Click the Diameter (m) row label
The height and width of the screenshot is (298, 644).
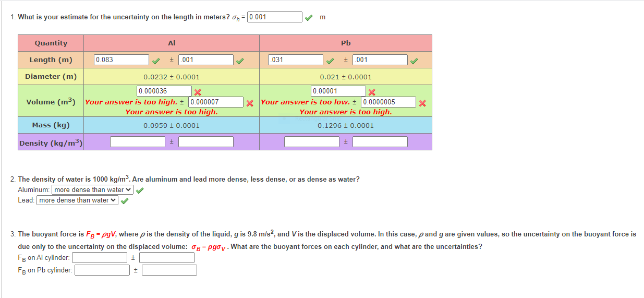click(51, 76)
